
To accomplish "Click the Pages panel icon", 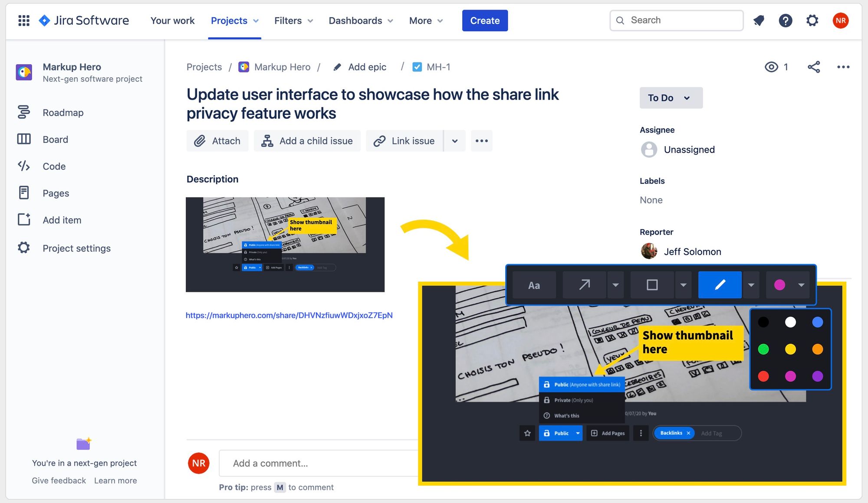I will point(24,193).
